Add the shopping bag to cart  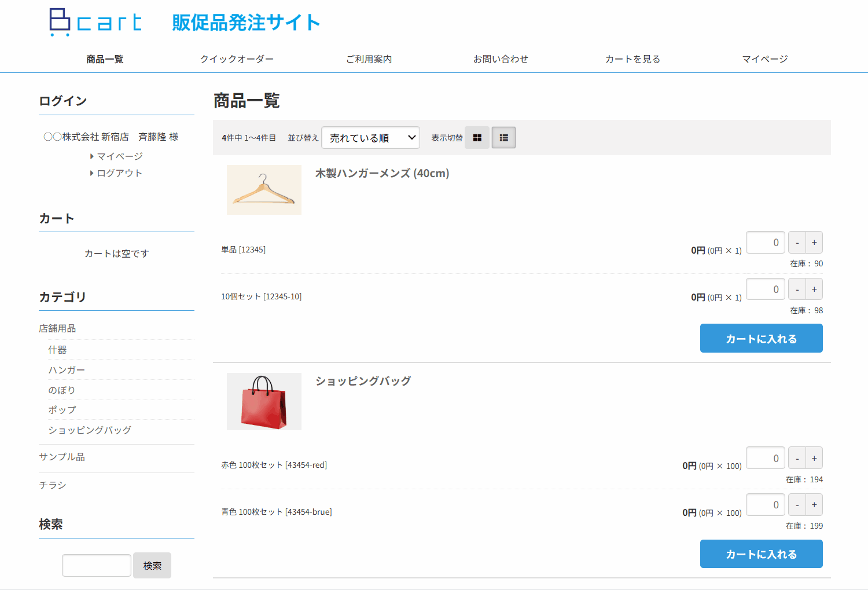pos(762,554)
